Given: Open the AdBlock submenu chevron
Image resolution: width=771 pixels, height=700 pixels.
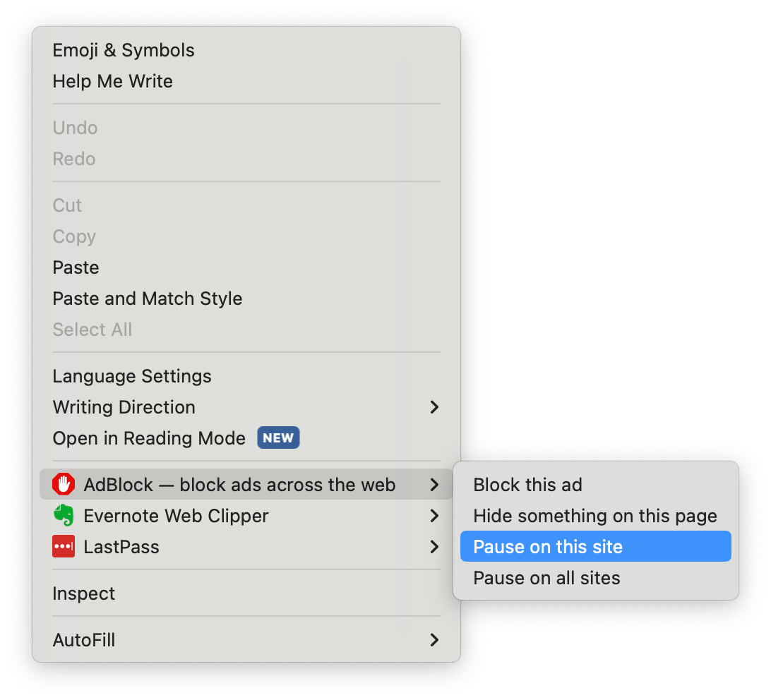Looking at the screenshot, I should coord(434,485).
